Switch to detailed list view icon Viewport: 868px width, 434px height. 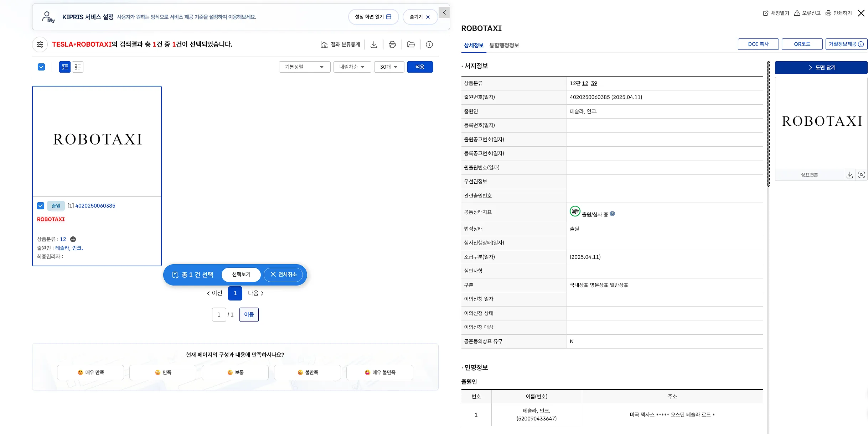(x=65, y=67)
